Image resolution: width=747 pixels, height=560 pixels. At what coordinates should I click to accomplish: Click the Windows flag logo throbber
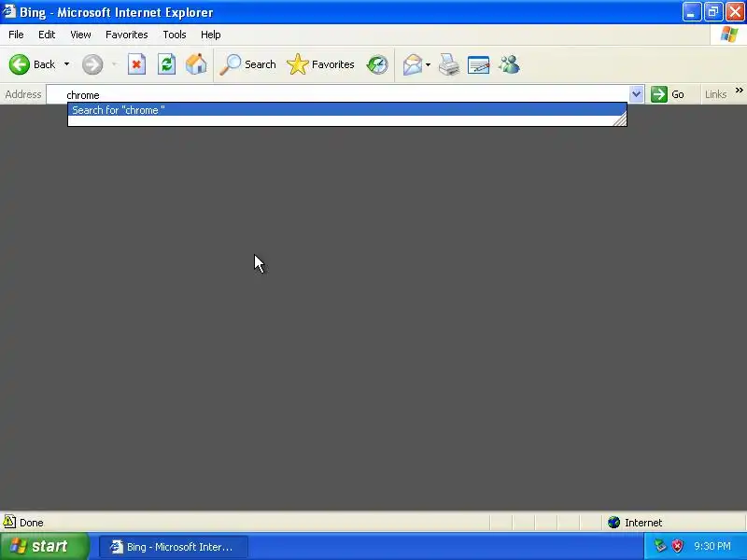pos(729,35)
